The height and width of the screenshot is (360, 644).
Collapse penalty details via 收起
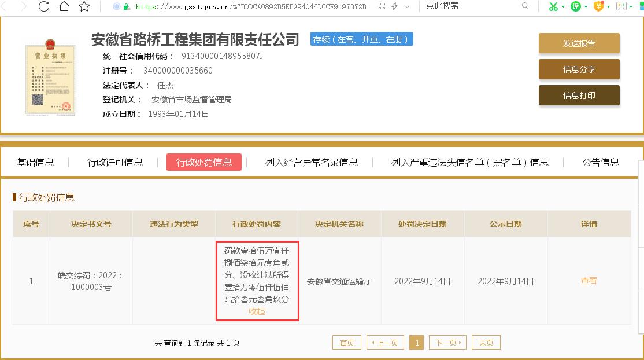pyautogui.click(x=257, y=311)
